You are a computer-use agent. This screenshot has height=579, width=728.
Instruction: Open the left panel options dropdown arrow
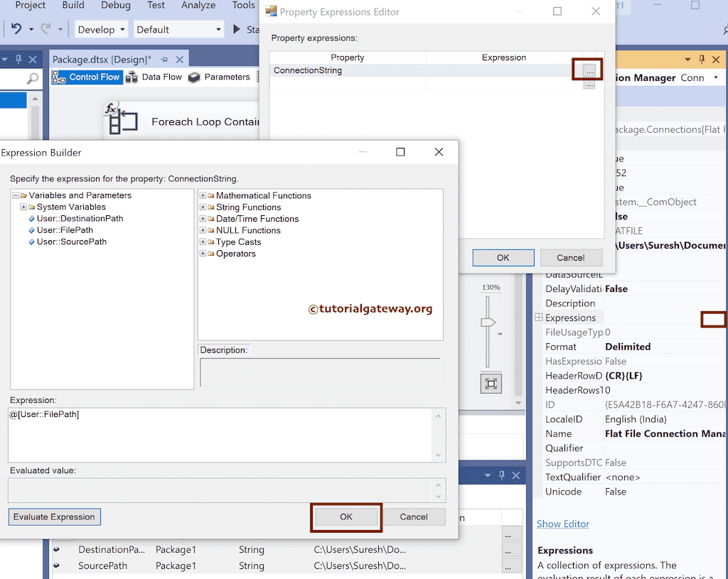coord(5,60)
